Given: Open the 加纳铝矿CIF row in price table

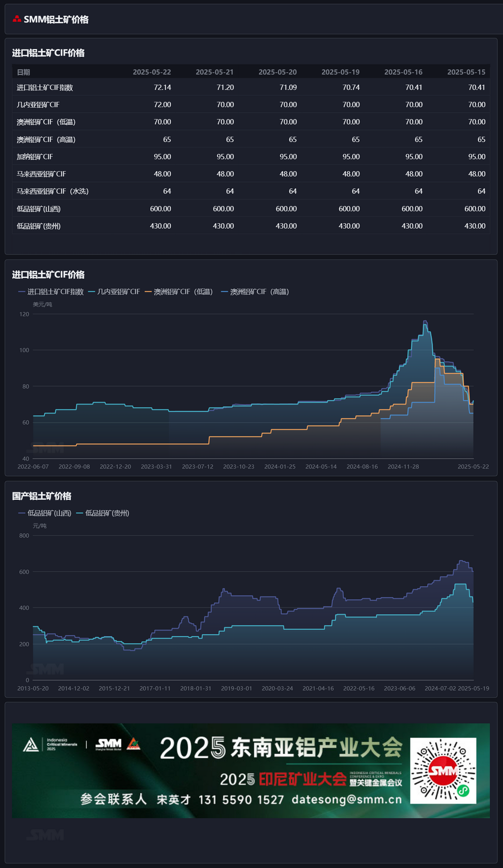Looking at the screenshot, I should coord(35,157).
